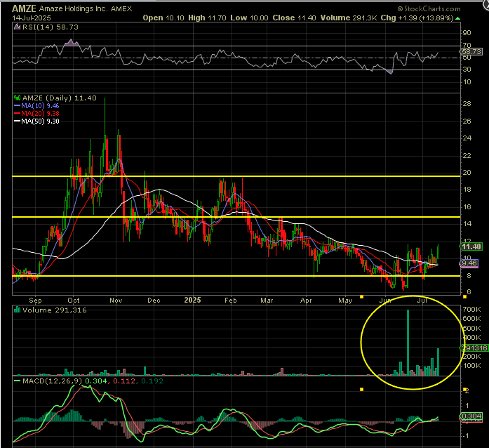Click the Nov label on time axis
This screenshot has width=489, height=448.
116,301
